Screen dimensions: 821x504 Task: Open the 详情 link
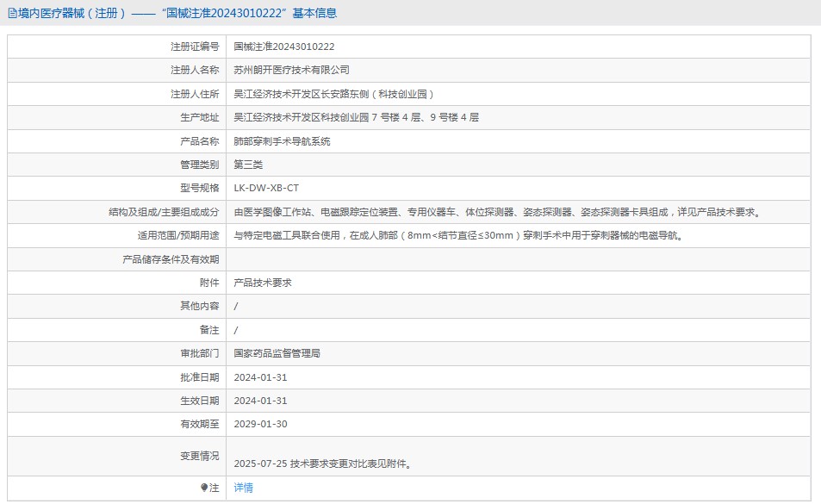click(x=244, y=488)
